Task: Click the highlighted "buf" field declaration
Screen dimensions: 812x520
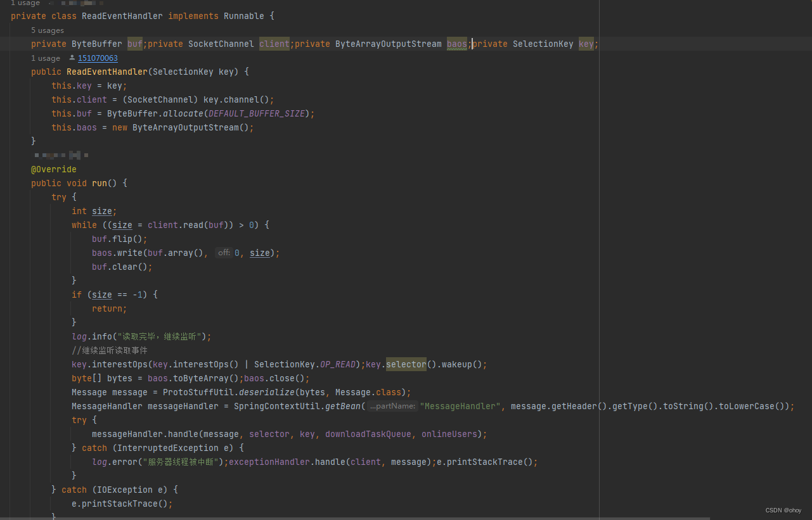Action: tap(135, 44)
